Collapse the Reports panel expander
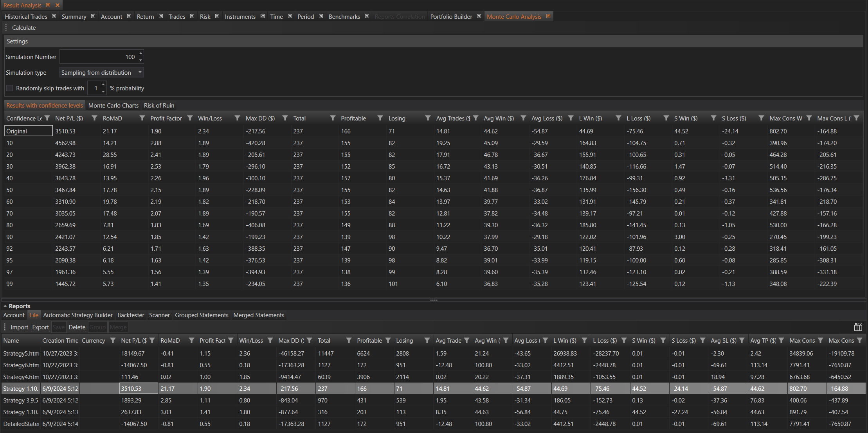The image size is (868, 433). tap(5, 306)
